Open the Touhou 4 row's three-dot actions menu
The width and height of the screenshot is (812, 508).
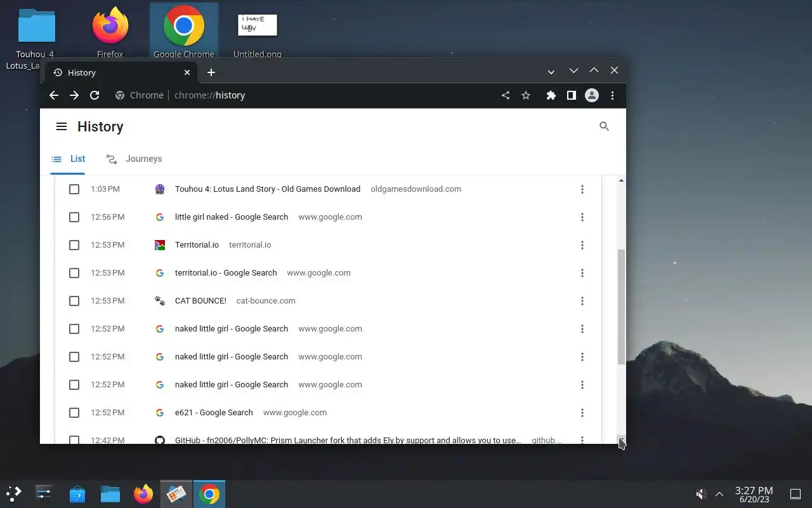click(582, 189)
